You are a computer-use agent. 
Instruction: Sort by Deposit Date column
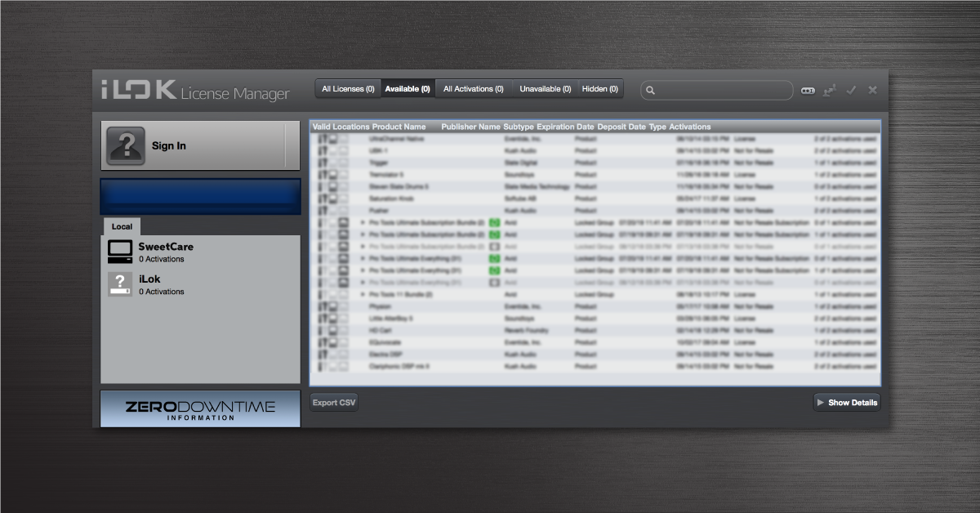pos(621,127)
